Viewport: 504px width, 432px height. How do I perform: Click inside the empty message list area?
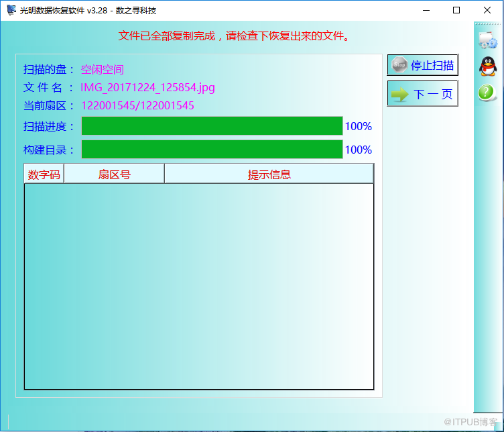coord(199,286)
